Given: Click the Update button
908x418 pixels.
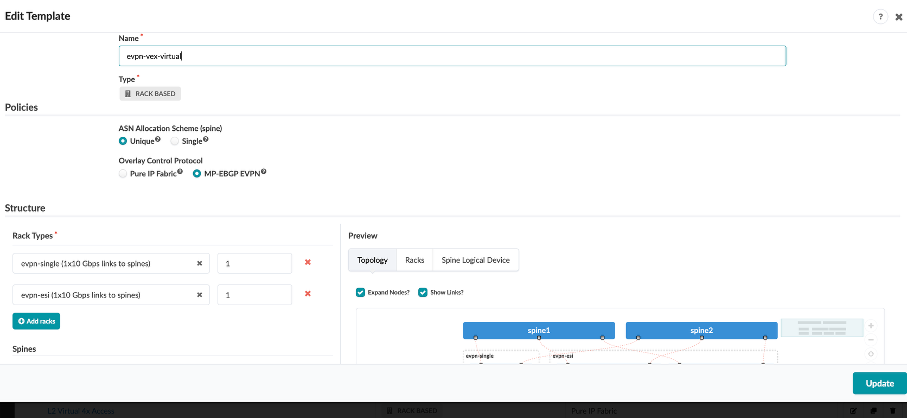Looking at the screenshot, I should pos(879,384).
